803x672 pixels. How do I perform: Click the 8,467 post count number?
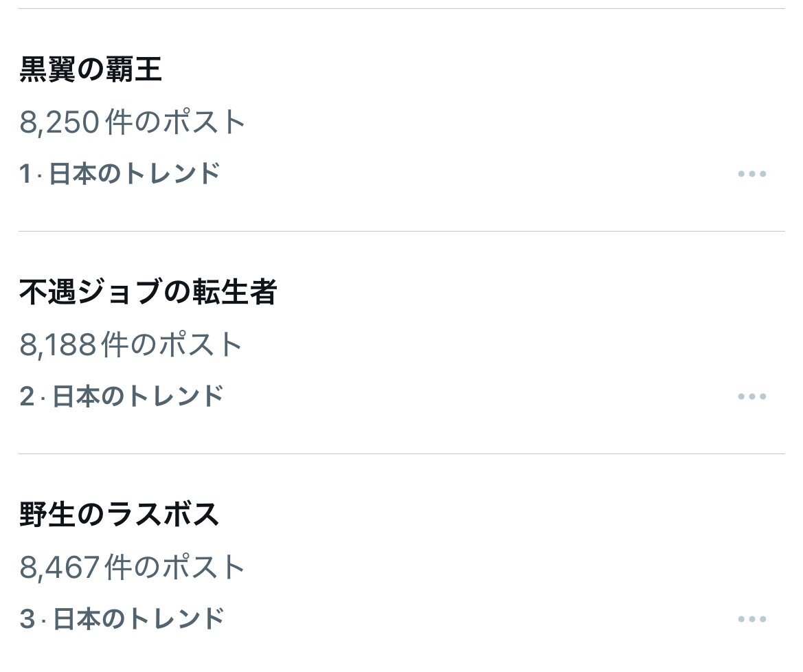point(60,568)
